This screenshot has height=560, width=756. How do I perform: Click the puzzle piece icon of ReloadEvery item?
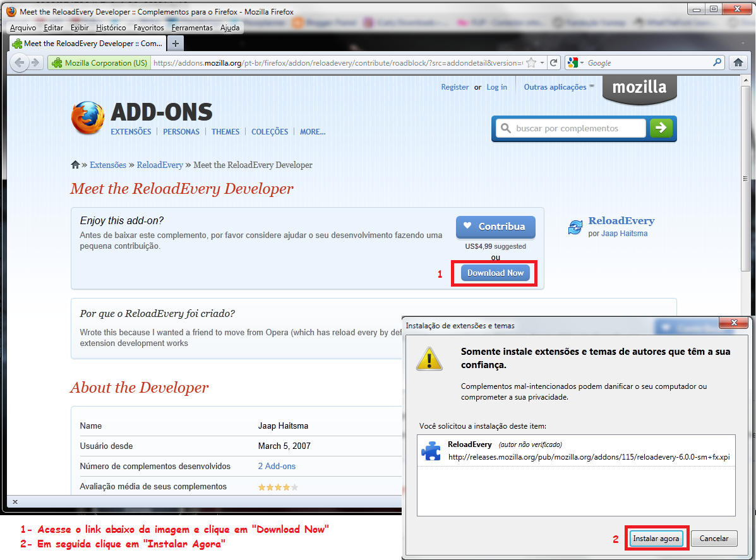tap(431, 451)
